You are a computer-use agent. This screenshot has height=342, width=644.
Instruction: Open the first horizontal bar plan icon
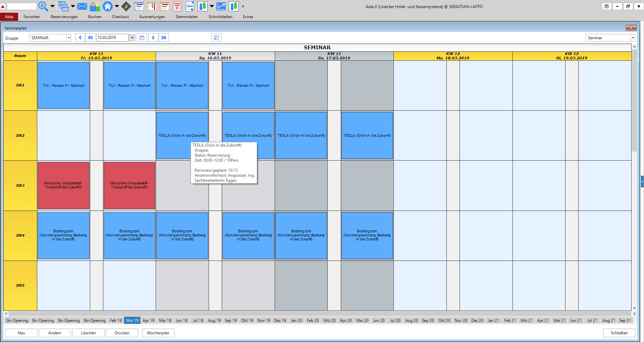(x=139, y=6)
